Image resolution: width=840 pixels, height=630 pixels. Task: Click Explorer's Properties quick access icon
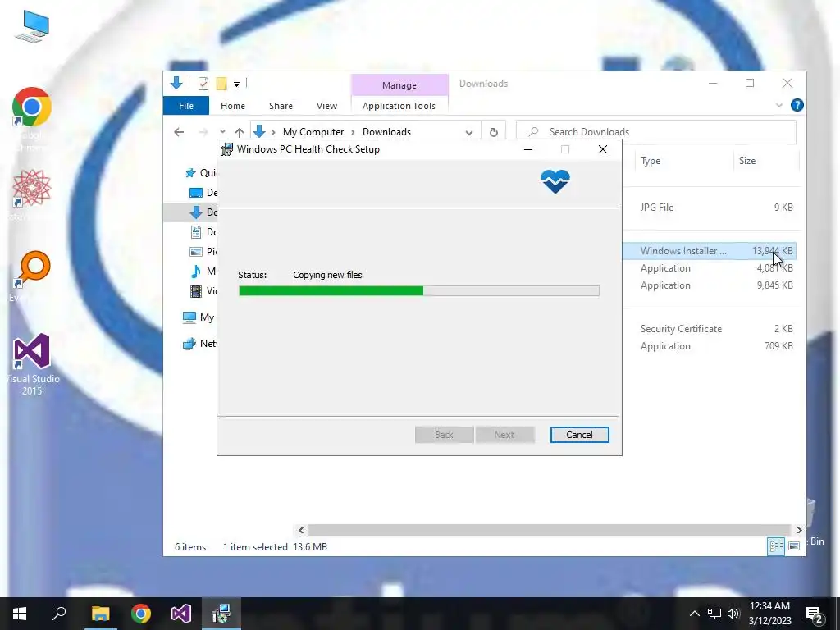pos(203,84)
